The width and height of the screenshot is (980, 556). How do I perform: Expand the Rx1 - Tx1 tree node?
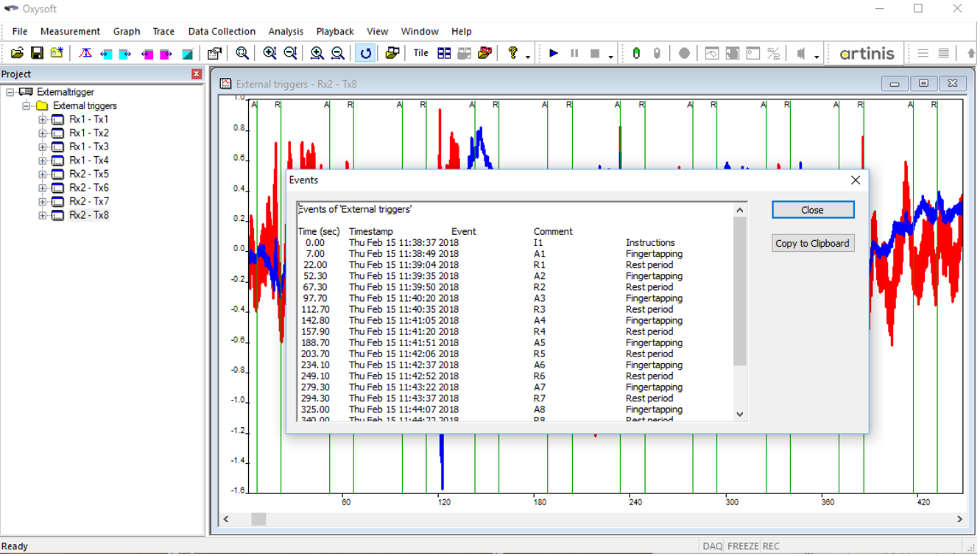tap(43, 119)
